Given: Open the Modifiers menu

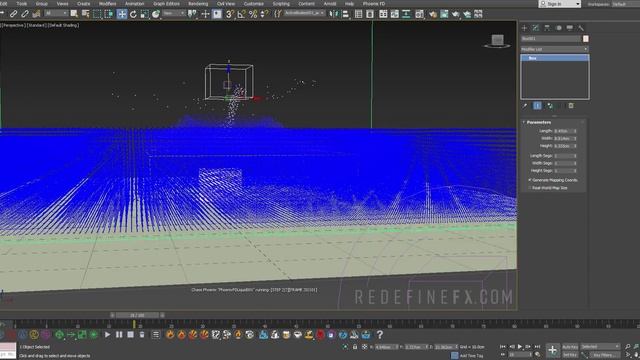Looking at the screenshot, I should (x=107, y=4).
